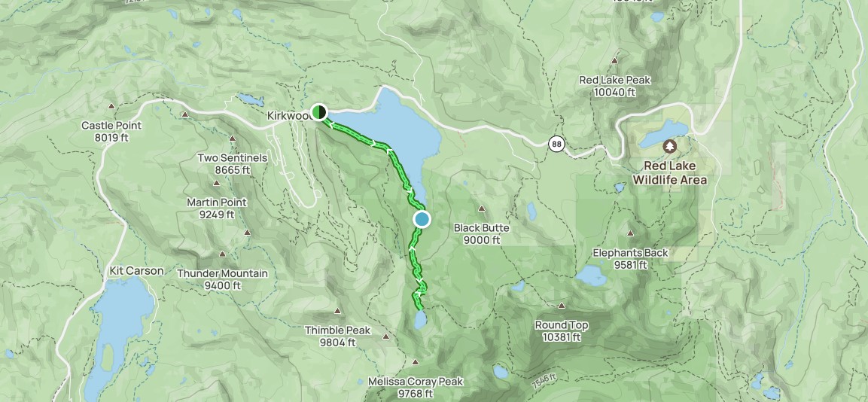Viewport: 868px width, 402px height.
Task: Open the Thunder Mountain 9400 ft label
Action: click(x=223, y=279)
